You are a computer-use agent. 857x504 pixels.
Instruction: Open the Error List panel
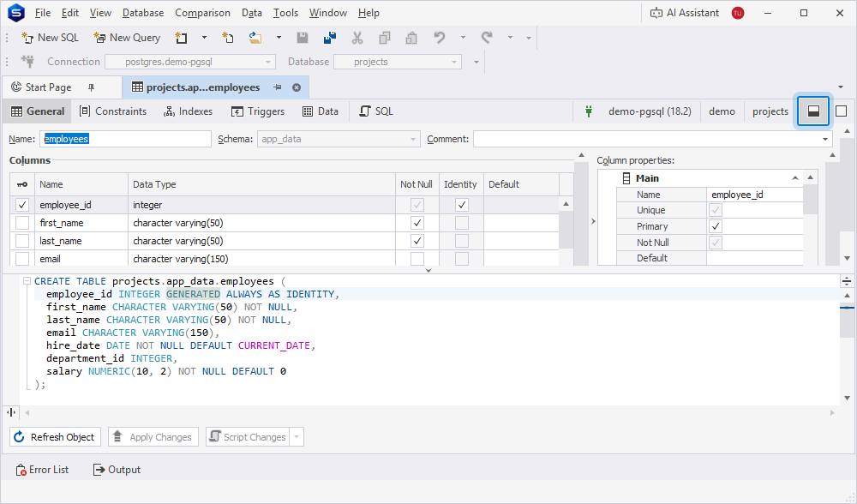coord(42,470)
